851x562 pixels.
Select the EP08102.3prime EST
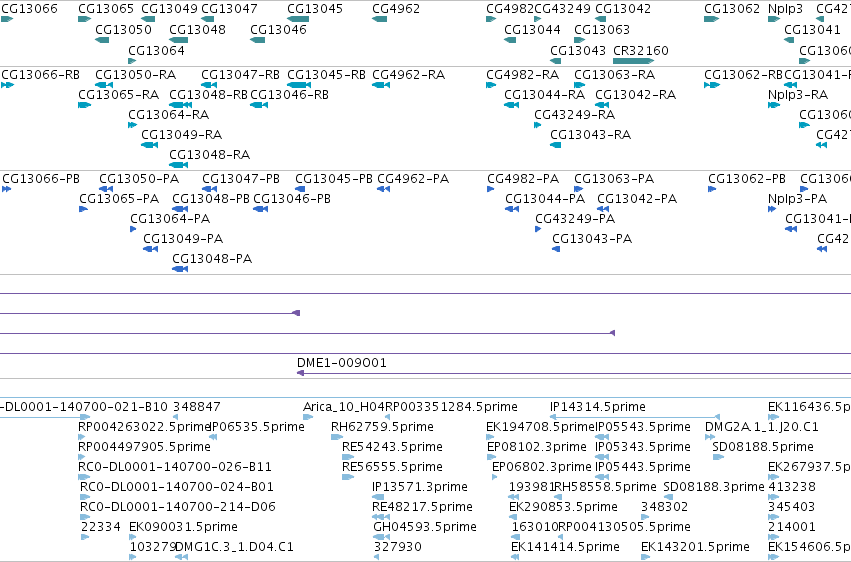pos(537,447)
